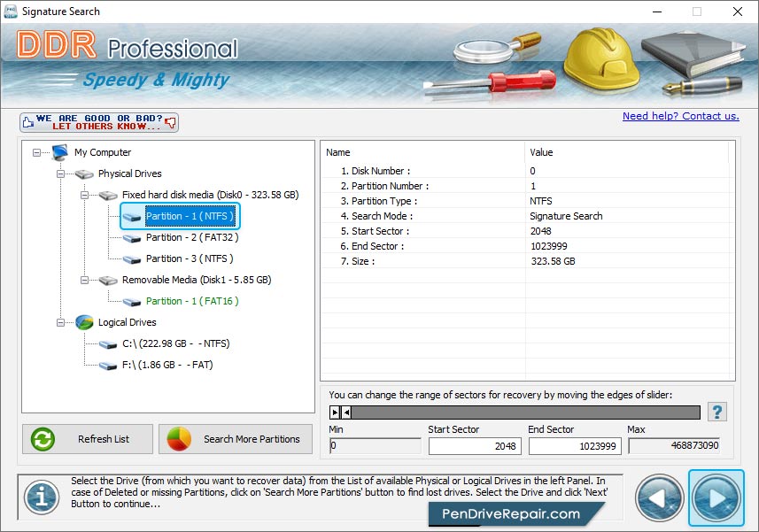
Task: Click the '6. End Sector :' row
Action: click(x=527, y=246)
